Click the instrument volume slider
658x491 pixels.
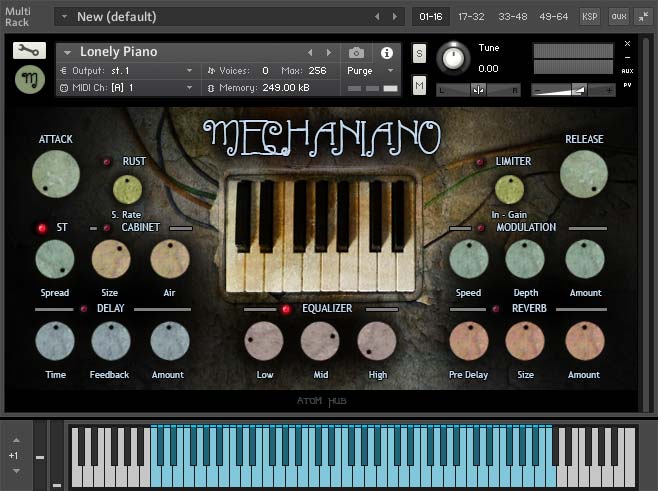click(x=573, y=90)
